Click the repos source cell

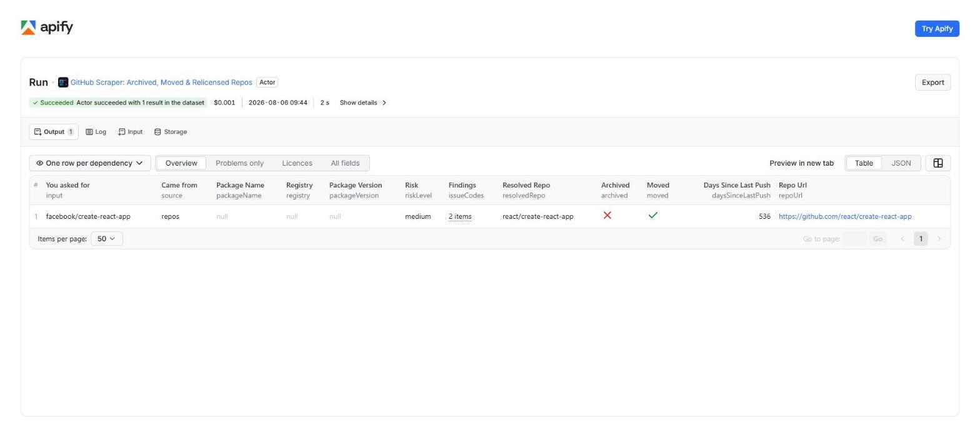click(x=170, y=216)
